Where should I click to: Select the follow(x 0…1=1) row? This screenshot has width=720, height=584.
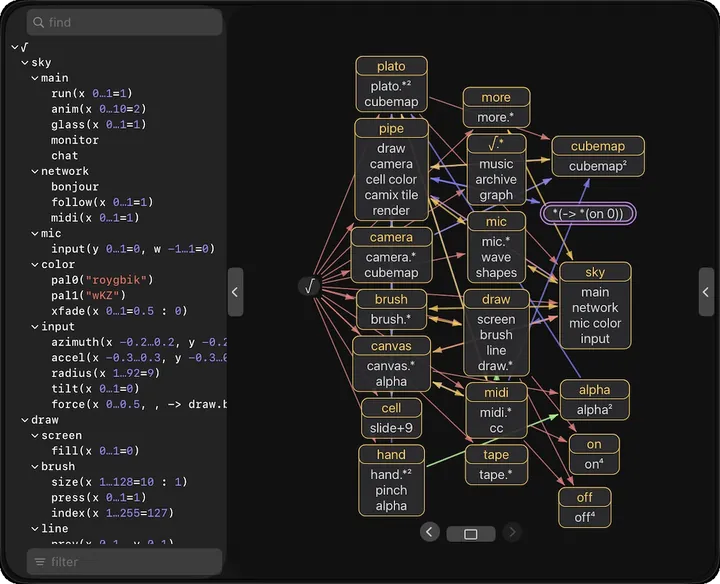(x=102, y=202)
